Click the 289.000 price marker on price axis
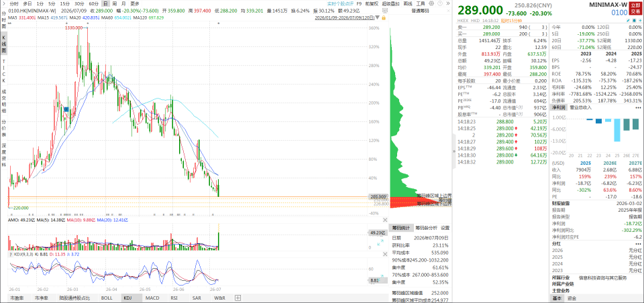 (378, 196)
